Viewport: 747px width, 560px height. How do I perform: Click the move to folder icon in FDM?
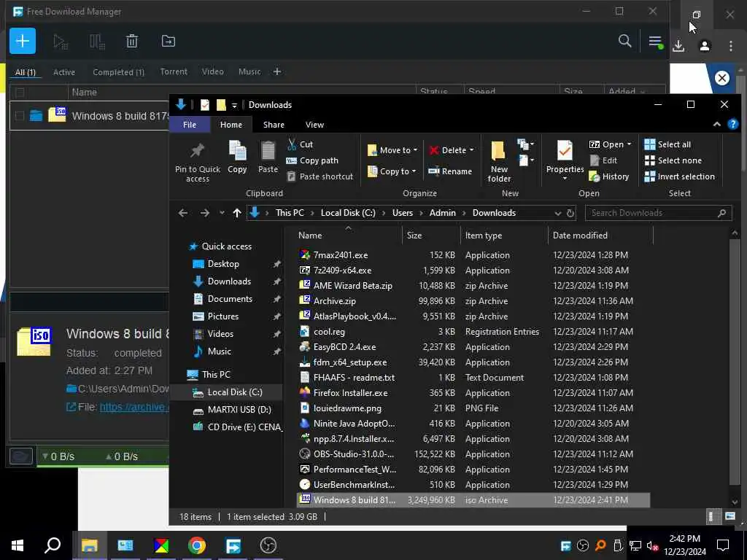coord(169,41)
